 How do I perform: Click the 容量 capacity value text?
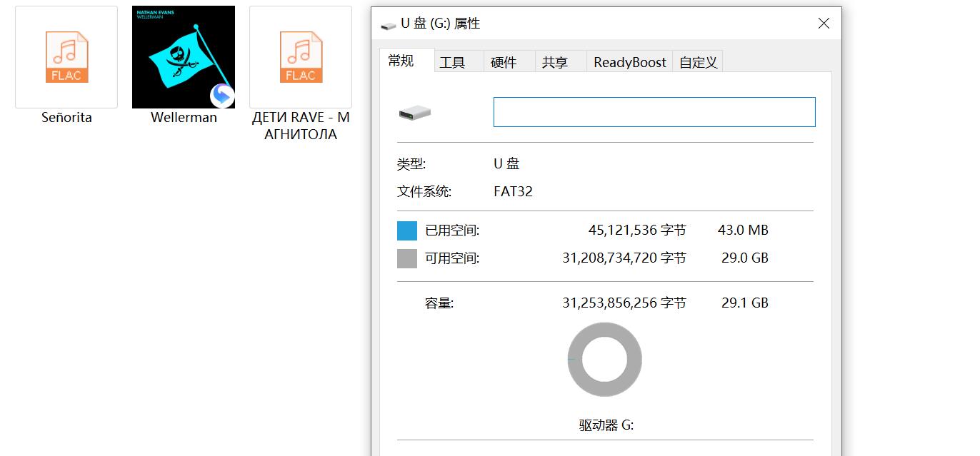(x=624, y=303)
